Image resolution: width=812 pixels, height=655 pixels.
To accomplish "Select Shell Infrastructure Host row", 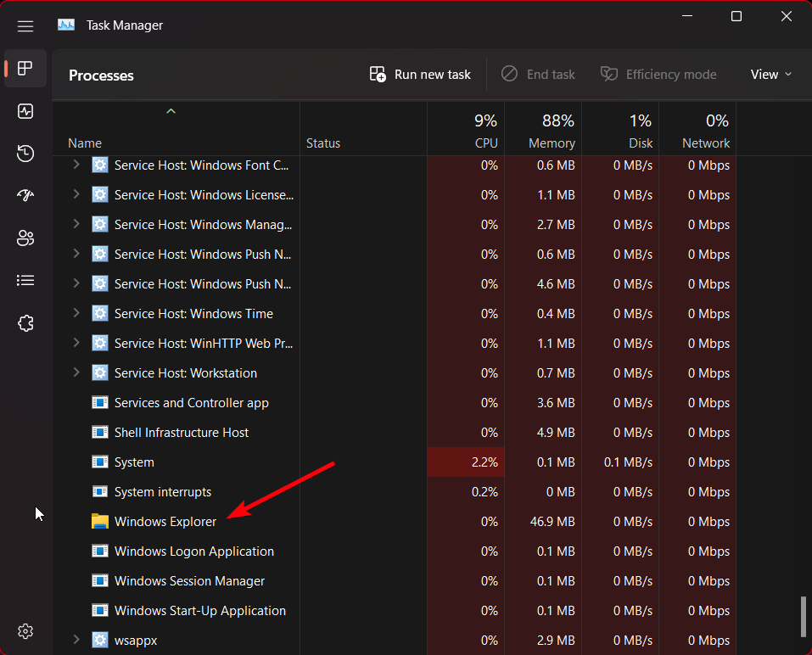I will click(x=395, y=433).
